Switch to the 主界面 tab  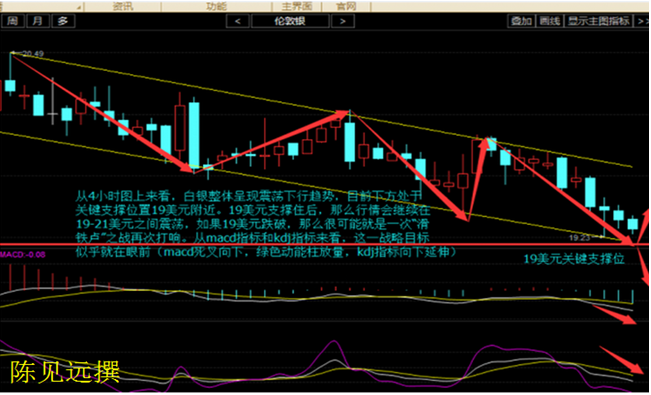coord(297,6)
